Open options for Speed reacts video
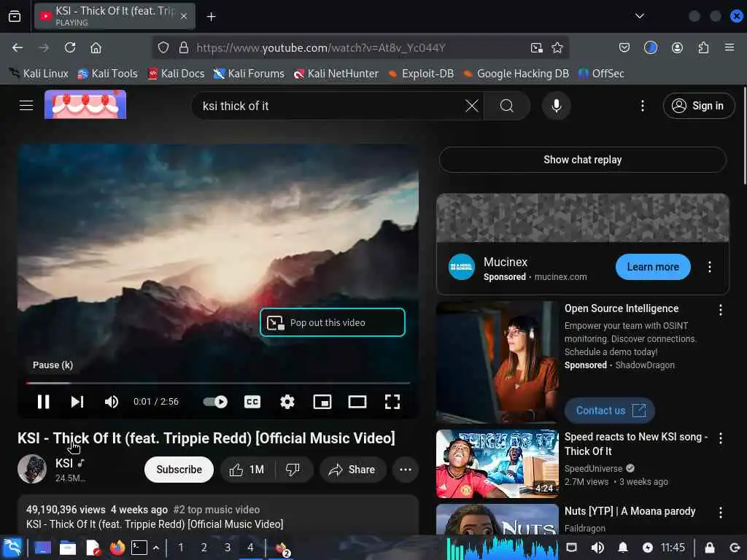The image size is (747, 560). pos(721,438)
